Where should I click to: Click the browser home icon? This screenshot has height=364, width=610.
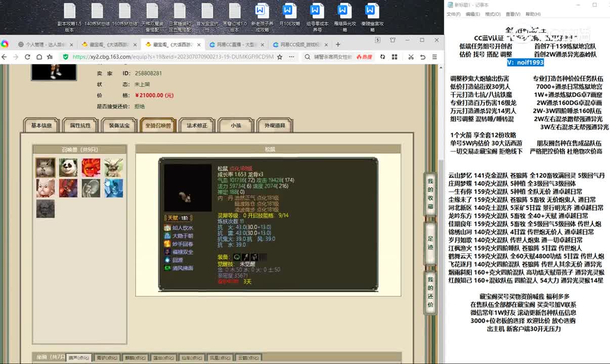39,57
